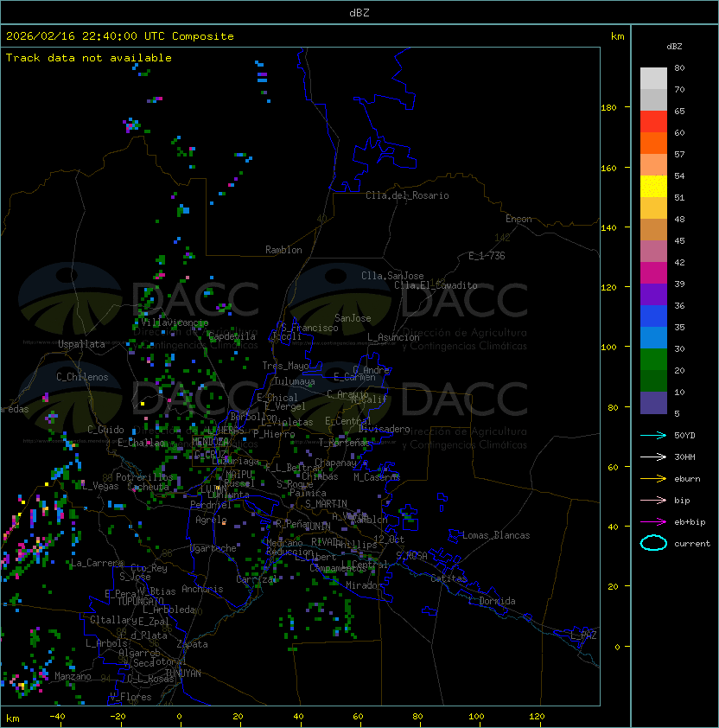
Task: Click the cyan current ellipse icon
Action: pos(653,543)
